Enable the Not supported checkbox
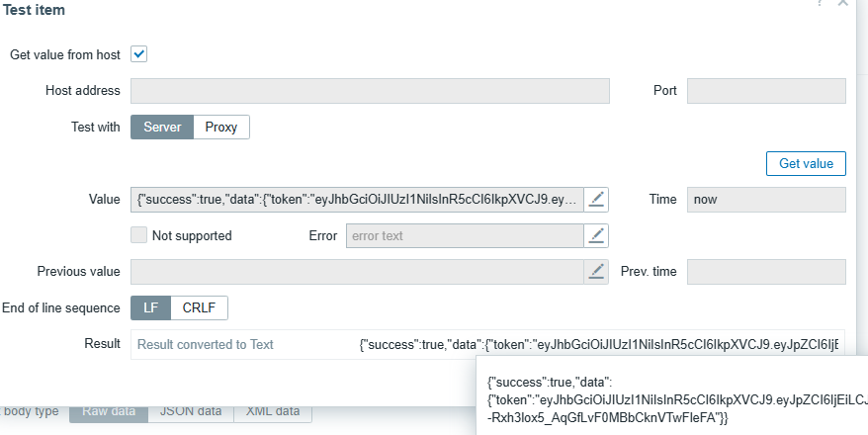Screen dimensions: 868x435 (139, 235)
